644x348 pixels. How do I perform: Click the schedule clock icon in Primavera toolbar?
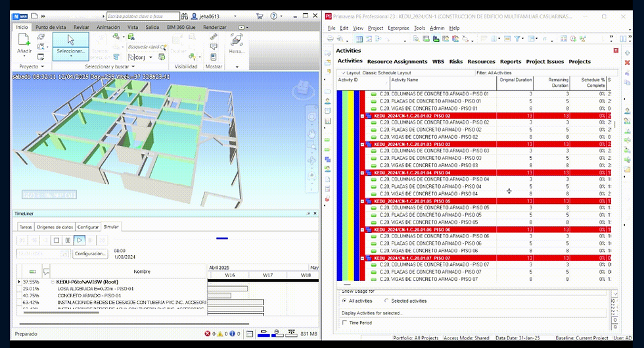(573, 39)
